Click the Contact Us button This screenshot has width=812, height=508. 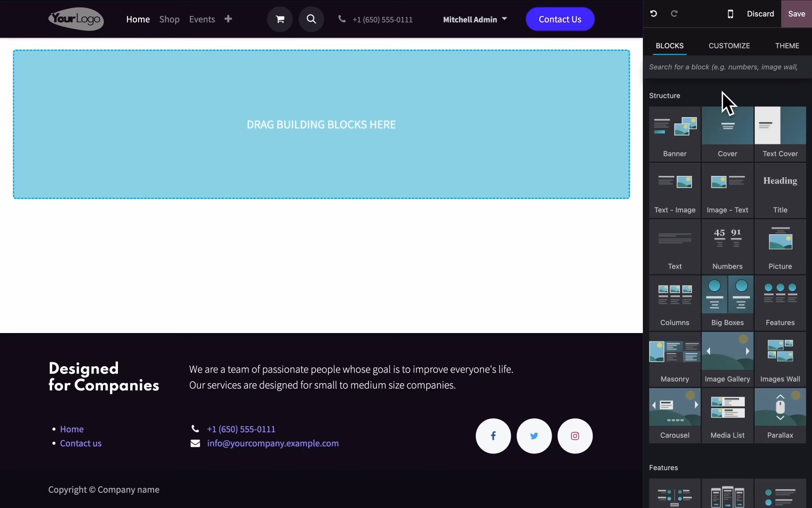(560, 19)
